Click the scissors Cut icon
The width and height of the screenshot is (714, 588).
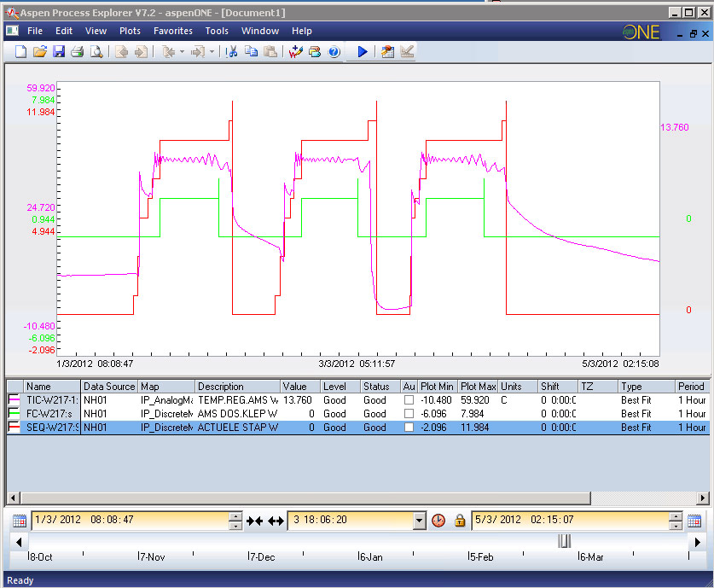click(232, 51)
